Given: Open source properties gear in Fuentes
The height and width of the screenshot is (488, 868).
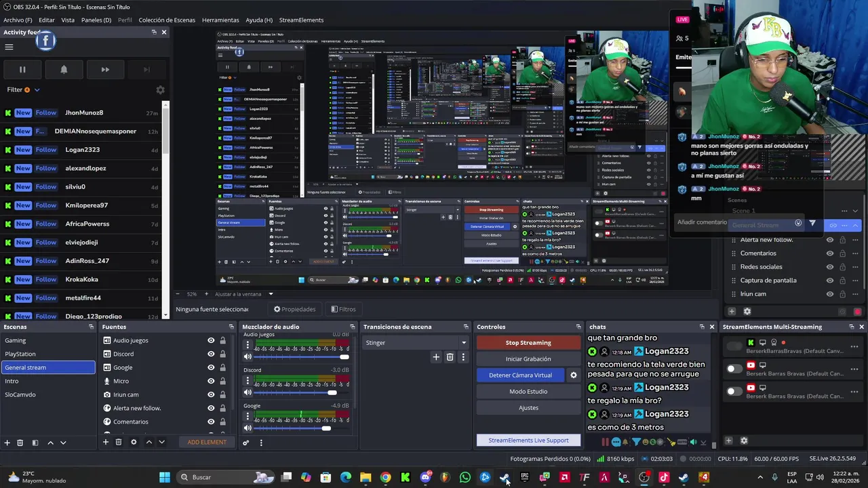Looking at the screenshot, I should (x=134, y=442).
